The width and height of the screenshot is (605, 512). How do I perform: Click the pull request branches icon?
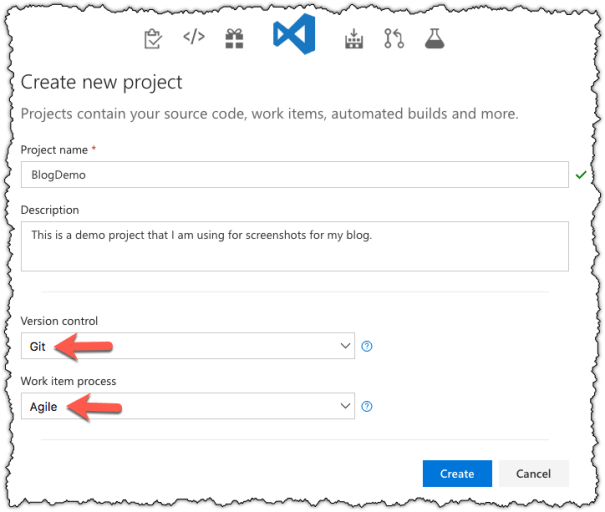394,39
